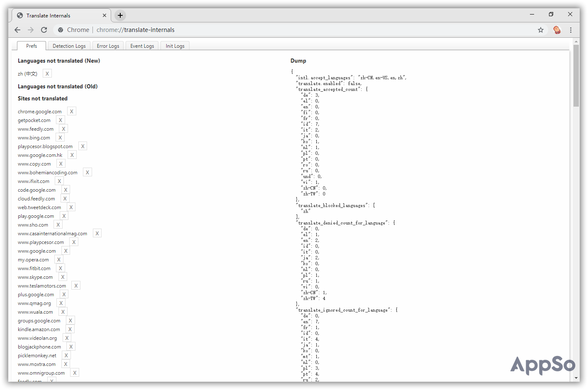
Task: Switch to the Detection Logs tab
Action: pos(69,46)
